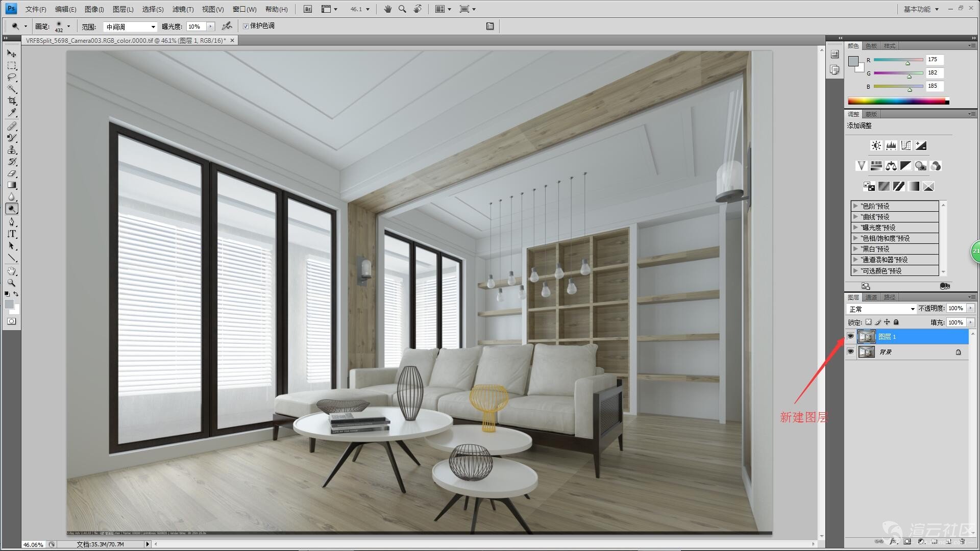Toggle the airbrush mode icon in options bar
The height and width of the screenshot is (551, 980).
(x=227, y=26)
